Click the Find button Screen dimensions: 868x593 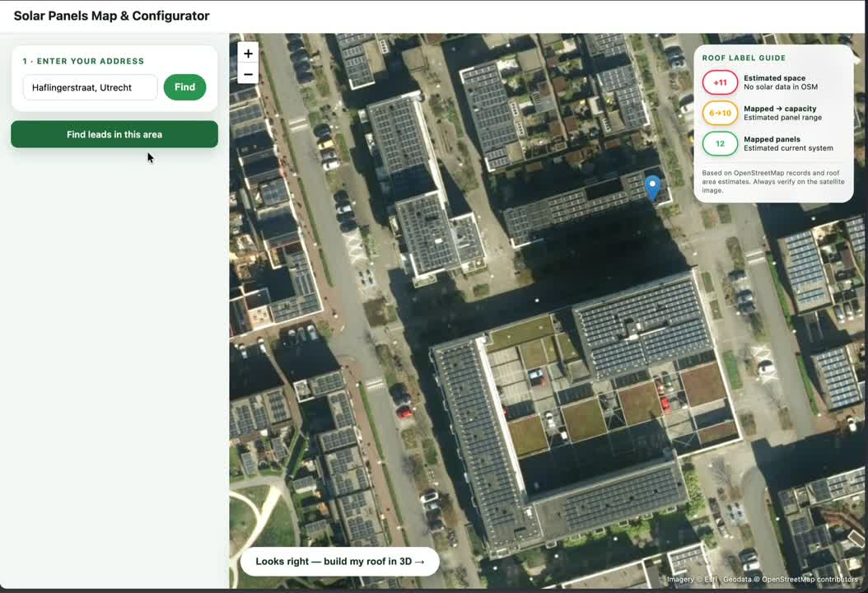pyautogui.click(x=185, y=87)
